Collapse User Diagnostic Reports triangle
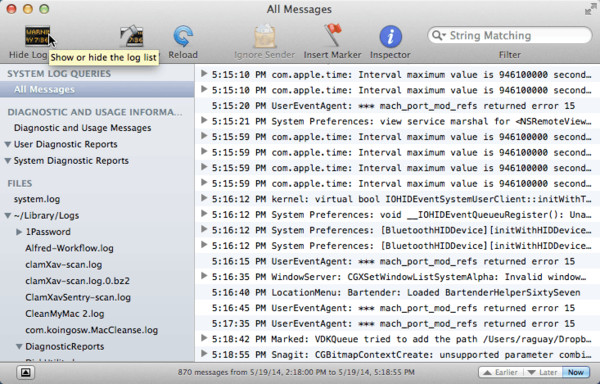Viewport: 600px width, 384px height. pos(7,145)
